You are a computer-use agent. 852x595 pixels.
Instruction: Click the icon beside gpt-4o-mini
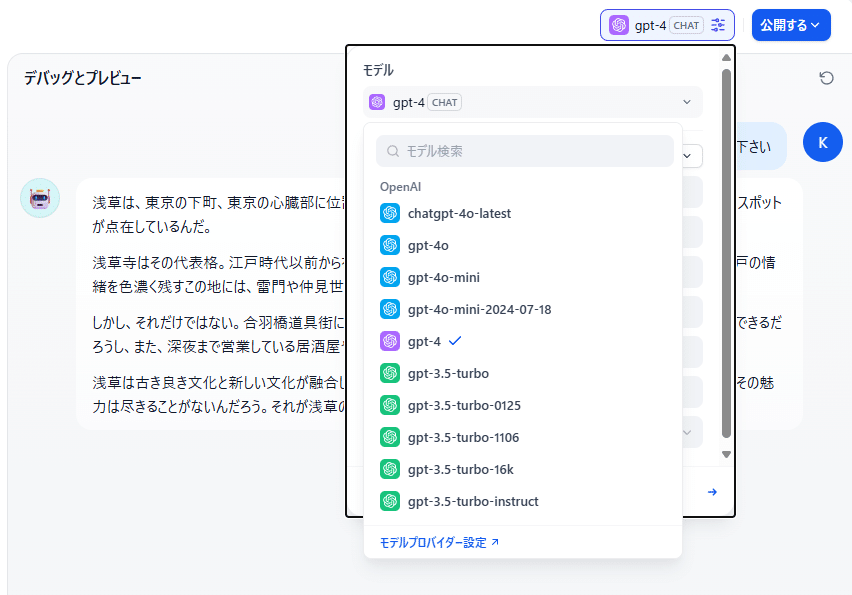point(390,277)
